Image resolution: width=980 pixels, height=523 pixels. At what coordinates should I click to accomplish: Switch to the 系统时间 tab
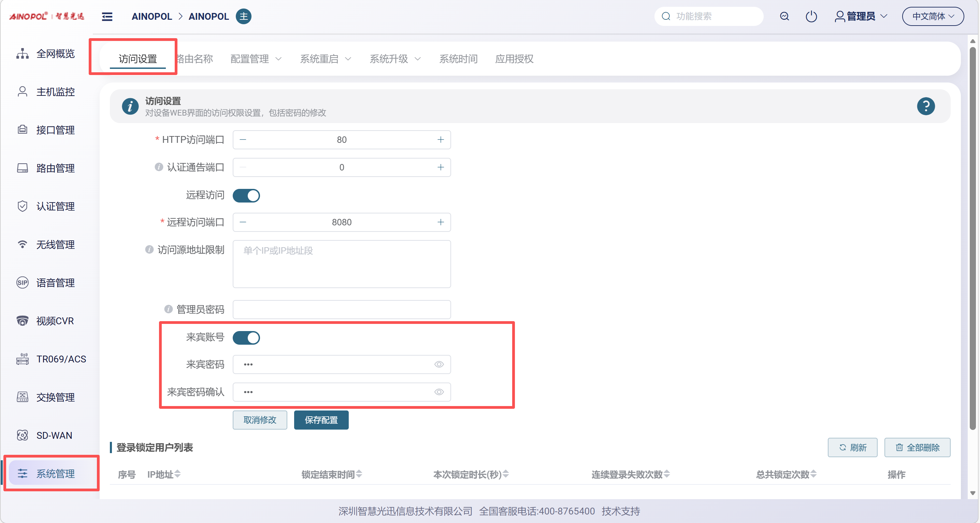coord(458,59)
